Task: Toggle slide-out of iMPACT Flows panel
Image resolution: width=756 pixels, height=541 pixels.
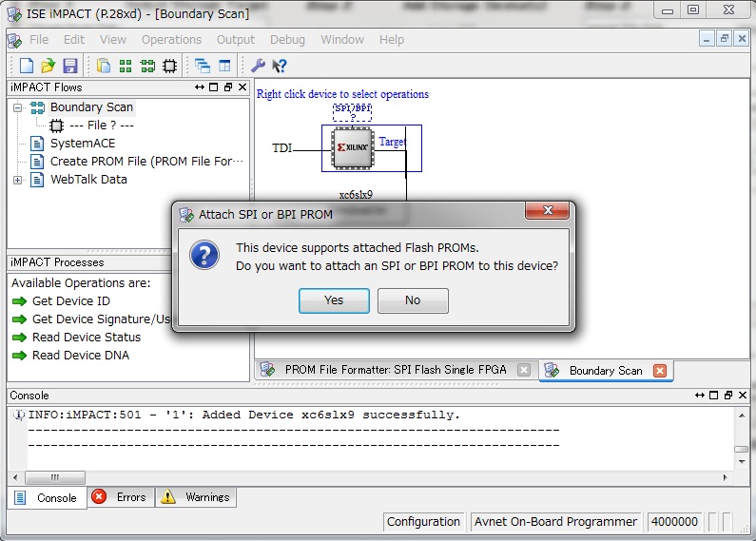Action: click(199, 87)
